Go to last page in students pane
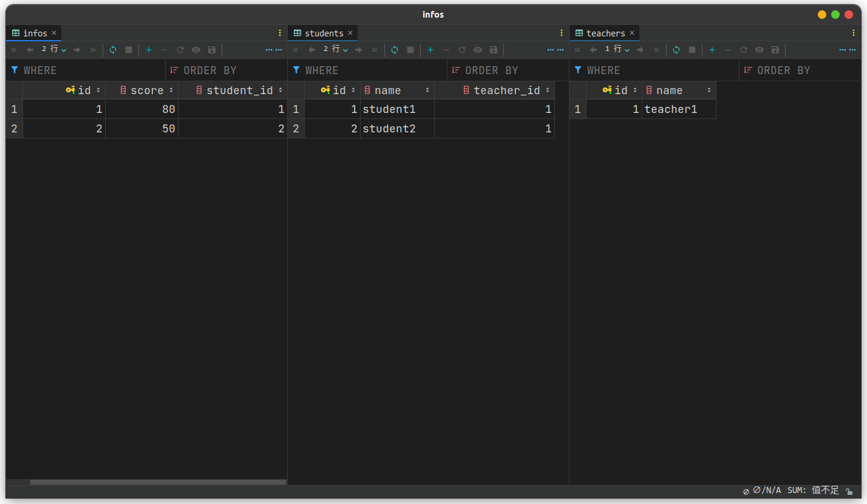The height and width of the screenshot is (504, 867). click(x=375, y=50)
